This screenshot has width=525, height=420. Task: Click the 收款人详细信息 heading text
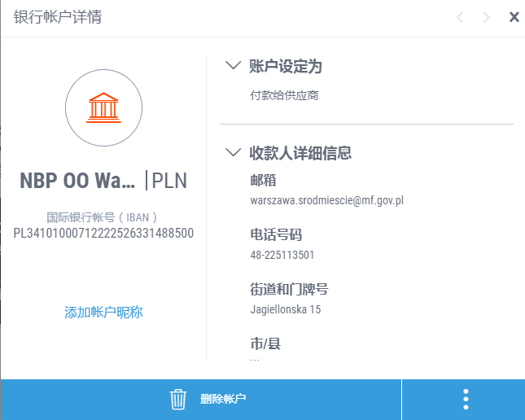[x=300, y=152]
